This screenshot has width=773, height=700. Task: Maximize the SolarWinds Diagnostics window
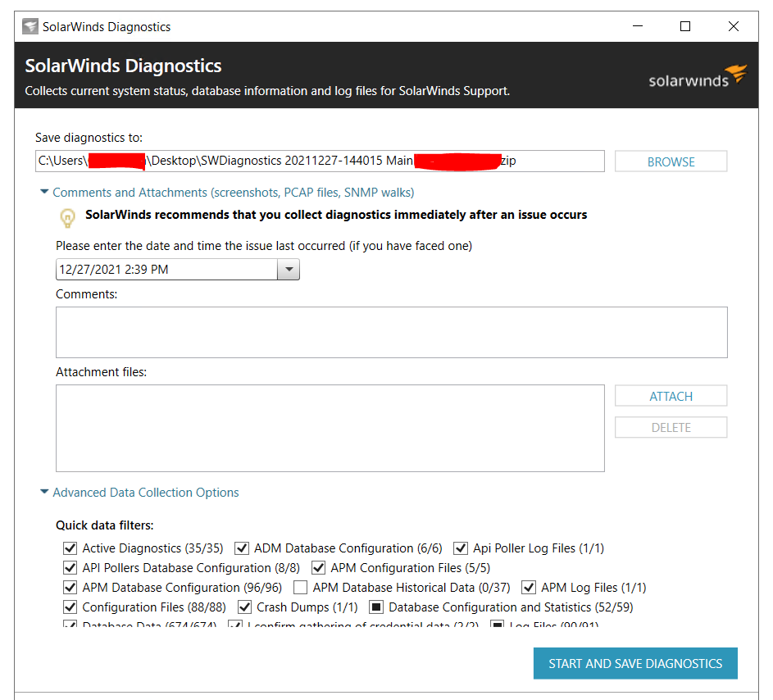(685, 26)
